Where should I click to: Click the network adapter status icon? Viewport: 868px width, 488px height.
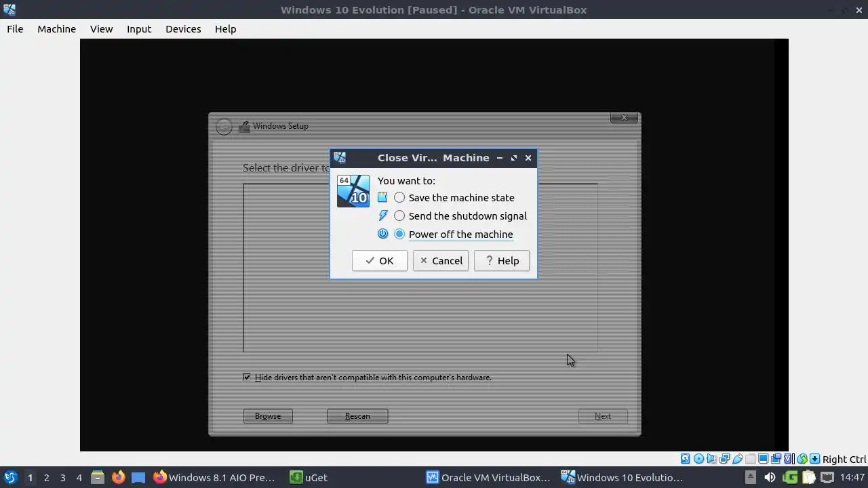tap(724, 459)
